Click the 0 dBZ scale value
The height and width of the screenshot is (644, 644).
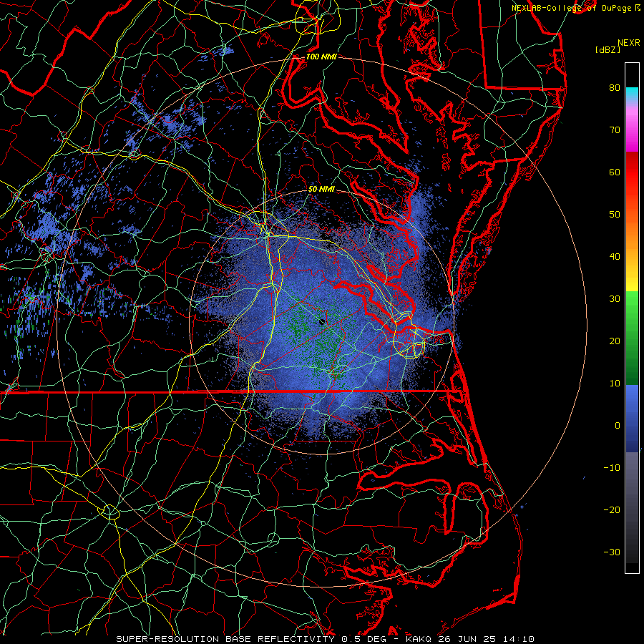pos(618,426)
